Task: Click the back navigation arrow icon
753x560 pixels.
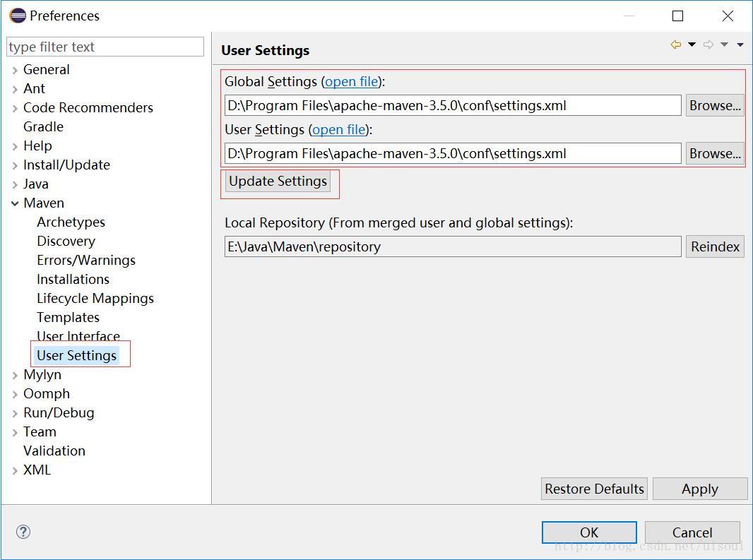Action: (x=676, y=44)
